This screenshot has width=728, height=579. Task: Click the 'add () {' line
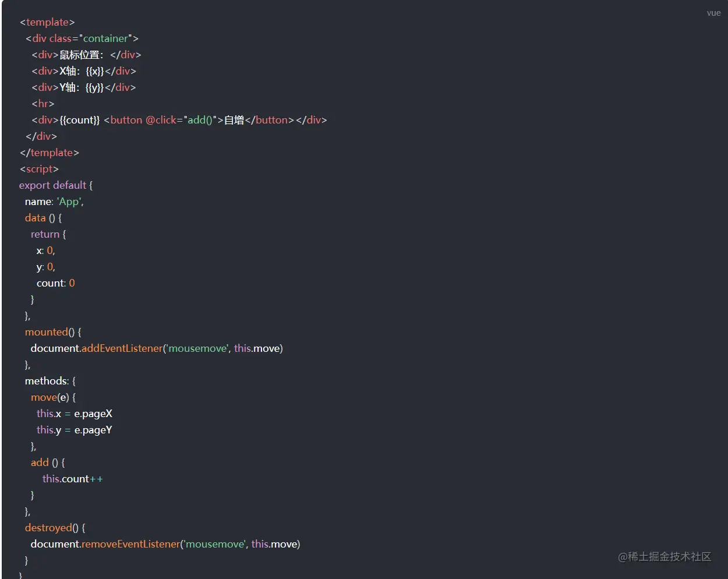point(48,463)
